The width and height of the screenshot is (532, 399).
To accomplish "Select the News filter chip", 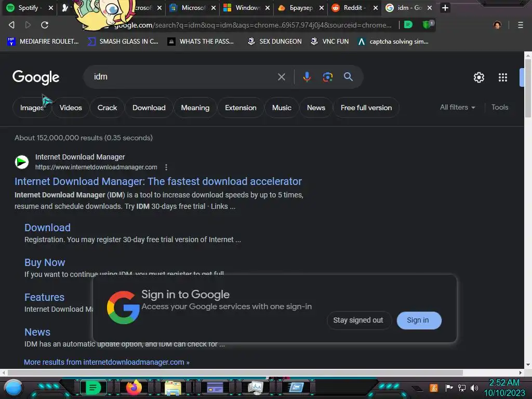I will tap(316, 108).
